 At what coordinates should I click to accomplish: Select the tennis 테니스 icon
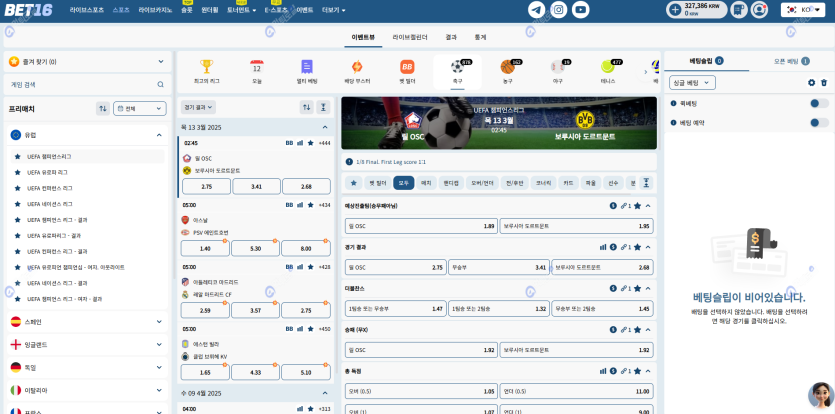[608, 67]
